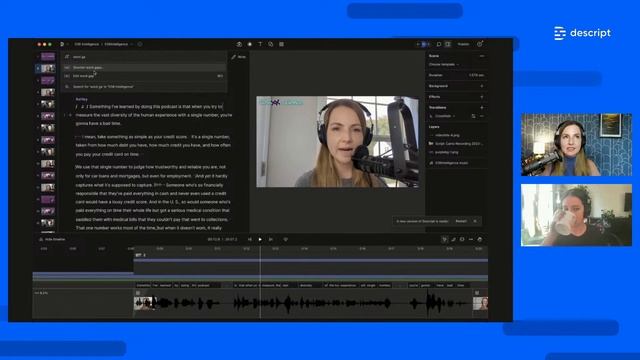Select the first scene thumbnail in sidebar
Viewport: 640px width, 360px height.
(48, 56)
